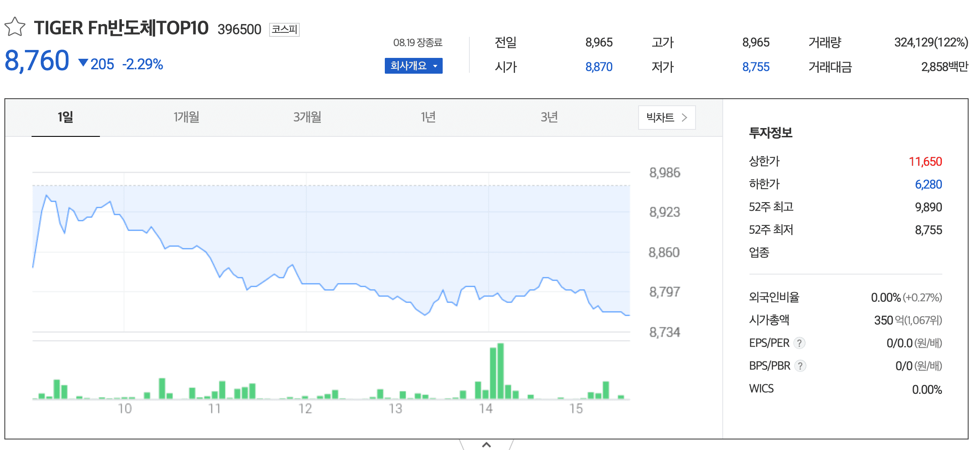Viewport: 980px width, 450px height.
Task: Click the 코스피 market badge
Action: (x=284, y=29)
